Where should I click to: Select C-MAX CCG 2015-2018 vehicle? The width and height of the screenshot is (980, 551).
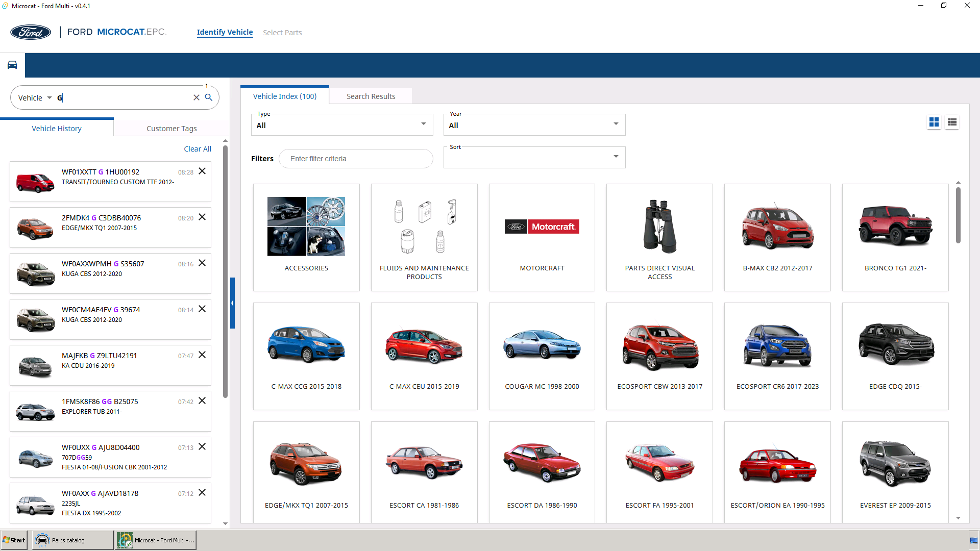point(306,356)
